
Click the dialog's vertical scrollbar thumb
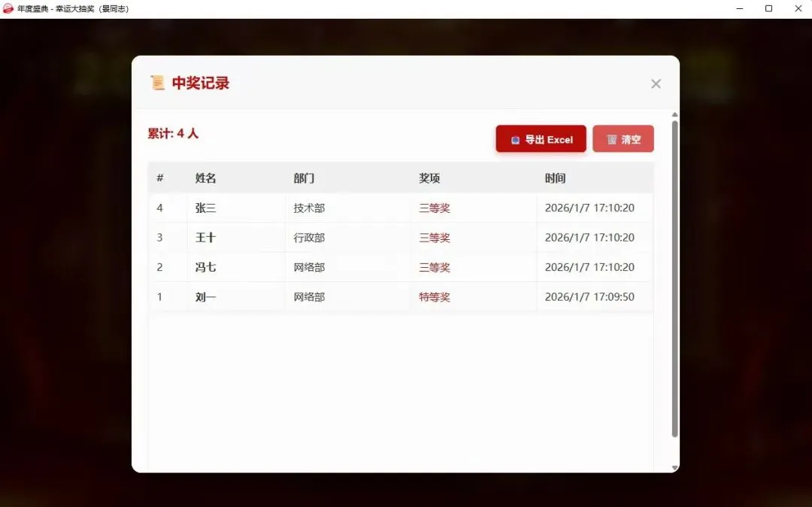[674, 278]
